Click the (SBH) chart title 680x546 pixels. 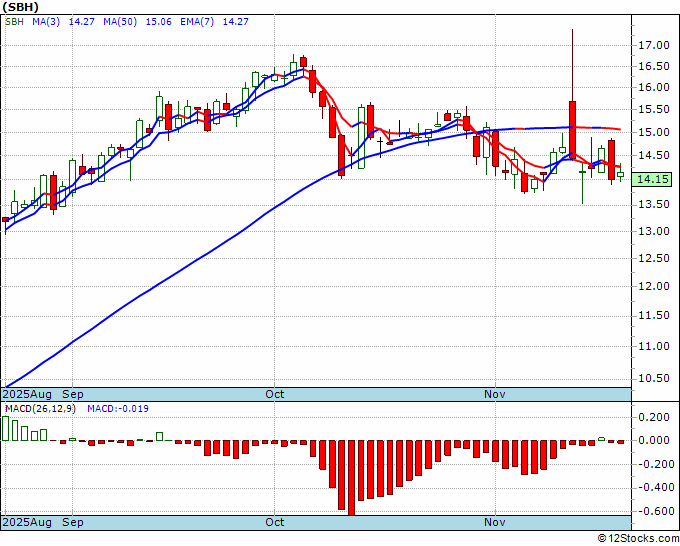click(20, 7)
